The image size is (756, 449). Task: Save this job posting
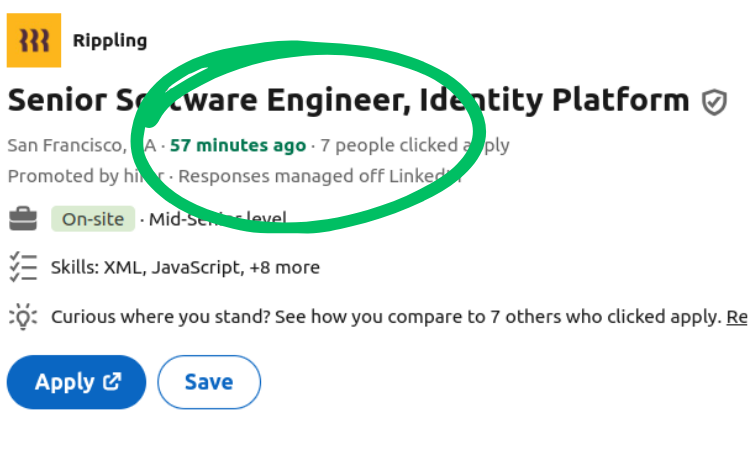[209, 382]
